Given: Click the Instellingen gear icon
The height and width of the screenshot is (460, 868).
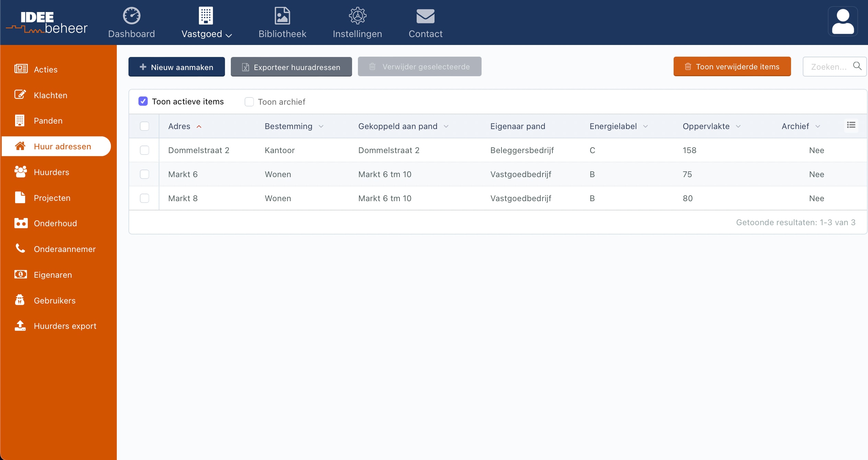Looking at the screenshot, I should [x=357, y=16].
